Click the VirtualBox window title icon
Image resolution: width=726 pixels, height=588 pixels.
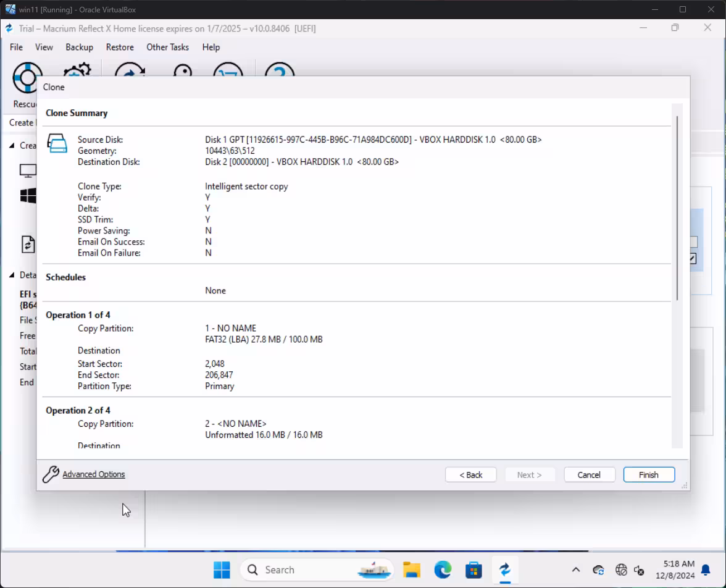[x=10, y=9]
